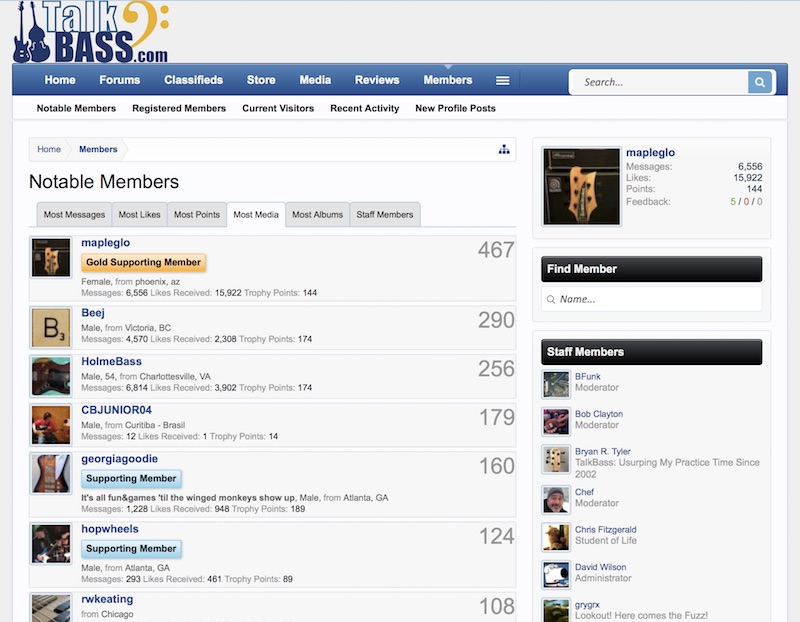Open the Recent Activity link
The width and height of the screenshot is (800, 622).
364,108
